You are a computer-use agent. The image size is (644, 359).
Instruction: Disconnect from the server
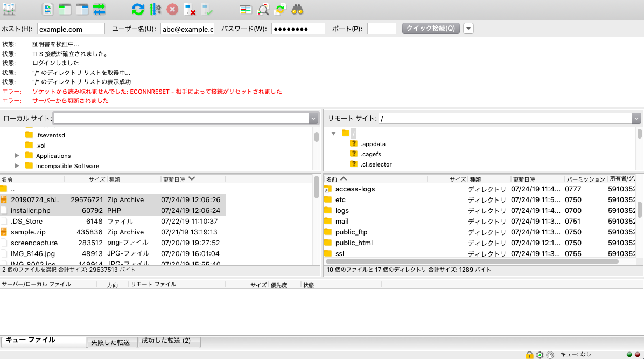[x=188, y=9]
